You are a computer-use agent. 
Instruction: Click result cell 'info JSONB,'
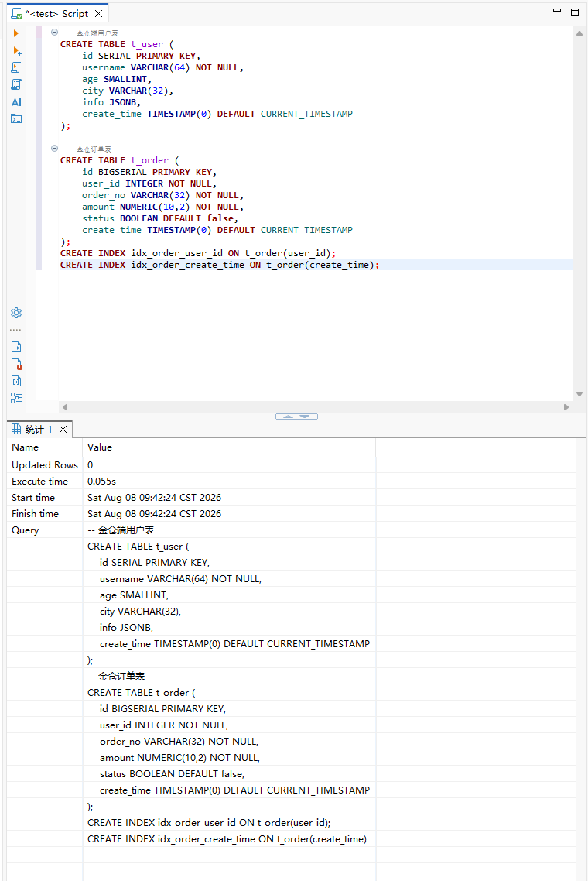(x=126, y=628)
